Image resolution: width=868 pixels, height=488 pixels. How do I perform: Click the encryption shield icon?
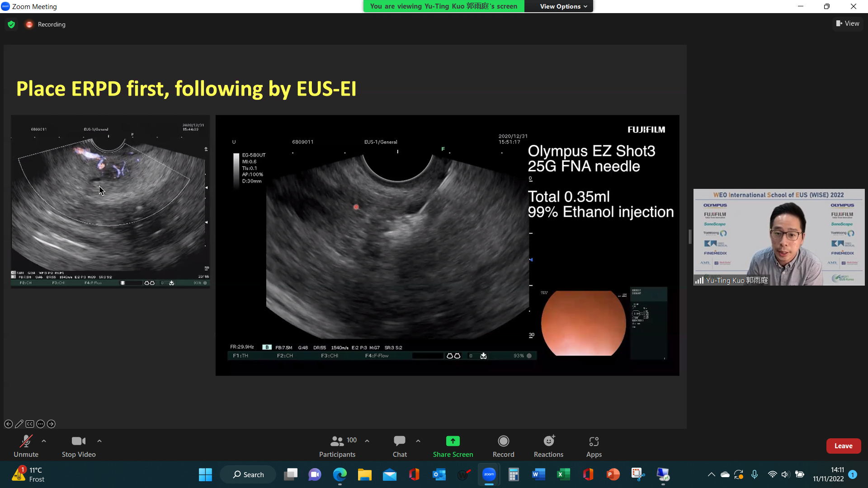(11, 24)
